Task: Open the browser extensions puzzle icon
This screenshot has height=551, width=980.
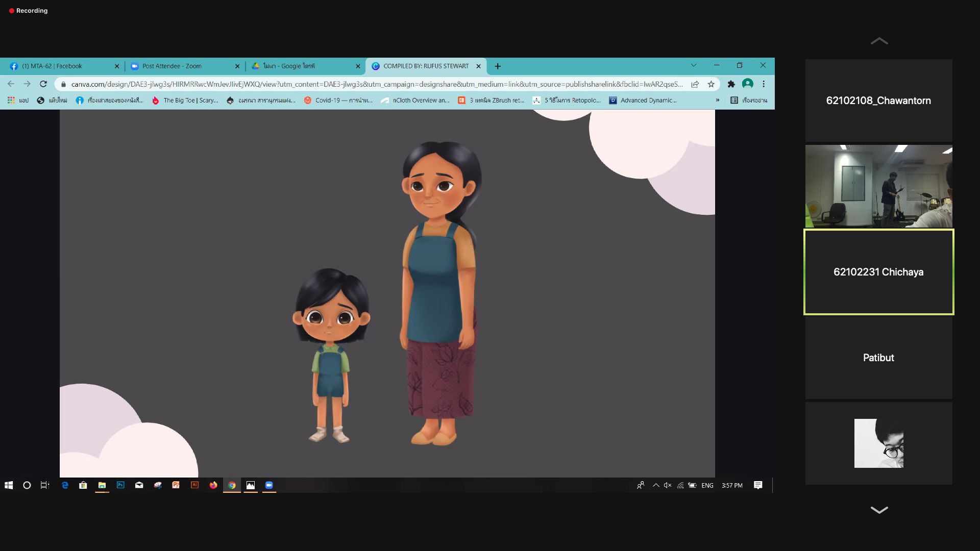Action: (x=731, y=84)
